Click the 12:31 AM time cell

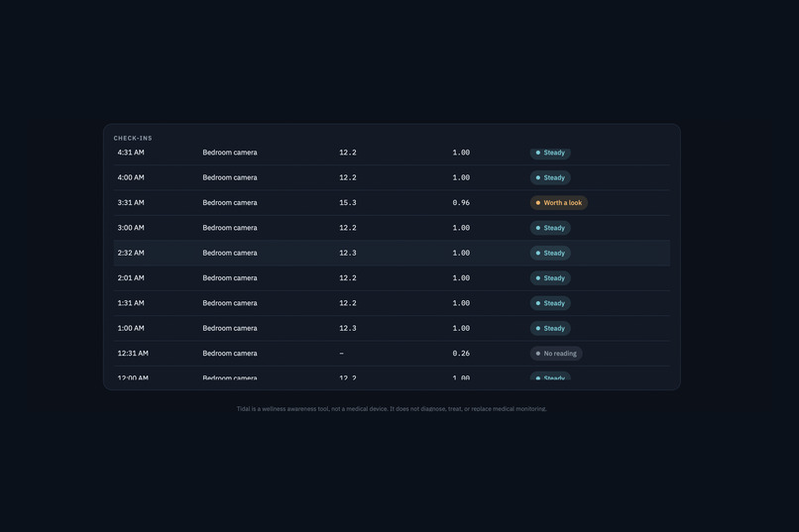point(133,354)
